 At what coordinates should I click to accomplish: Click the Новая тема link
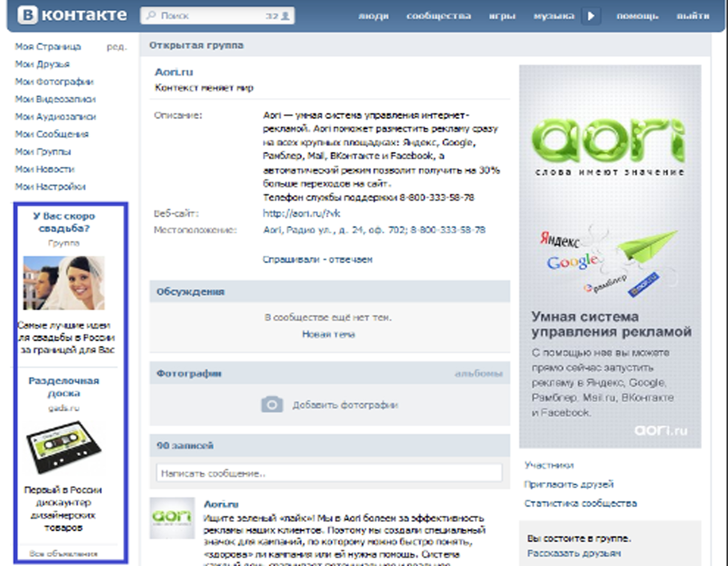(328, 334)
